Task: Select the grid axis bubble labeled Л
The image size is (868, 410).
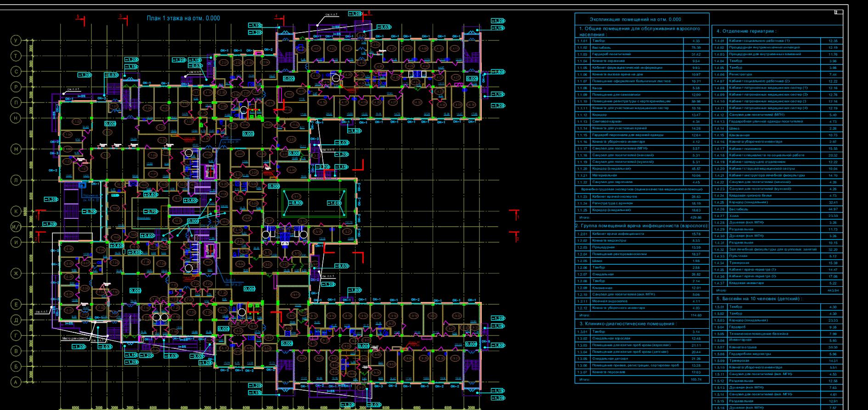Action: tap(17, 180)
